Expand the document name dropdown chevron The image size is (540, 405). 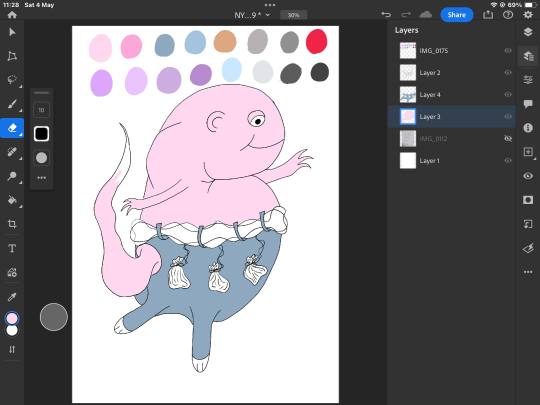pos(268,15)
